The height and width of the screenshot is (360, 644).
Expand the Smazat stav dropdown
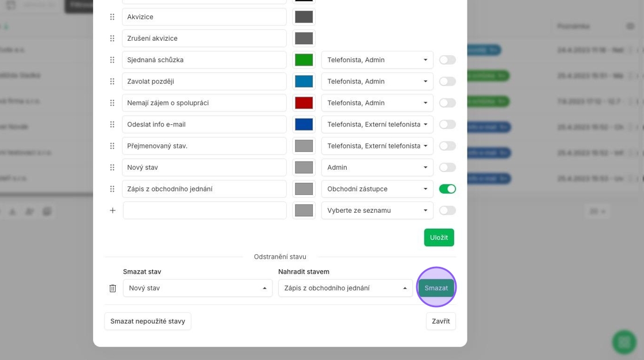[197, 288]
